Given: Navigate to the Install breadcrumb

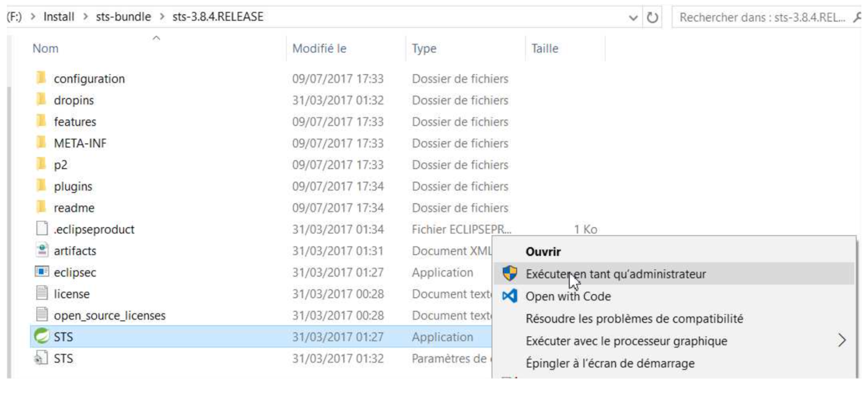Looking at the screenshot, I should [59, 17].
